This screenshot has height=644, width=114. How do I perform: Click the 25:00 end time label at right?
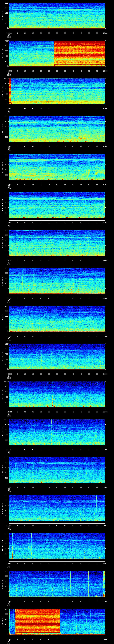pyautogui.click(x=105, y=412)
